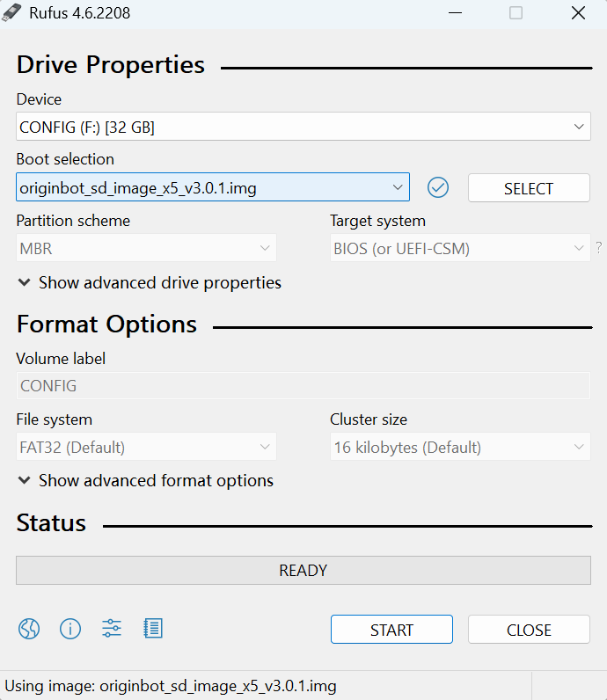
Task: Click the CLOSE button
Action: [x=529, y=630]
